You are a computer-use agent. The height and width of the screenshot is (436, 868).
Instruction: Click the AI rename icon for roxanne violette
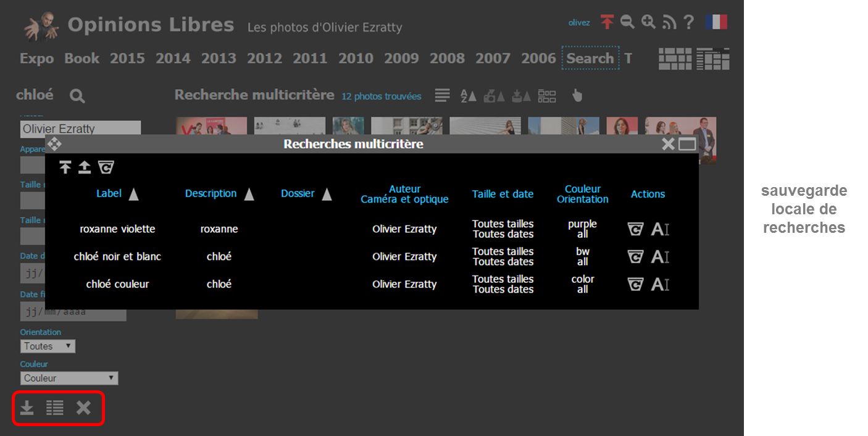pyautogui.click(x=660, y=229)
